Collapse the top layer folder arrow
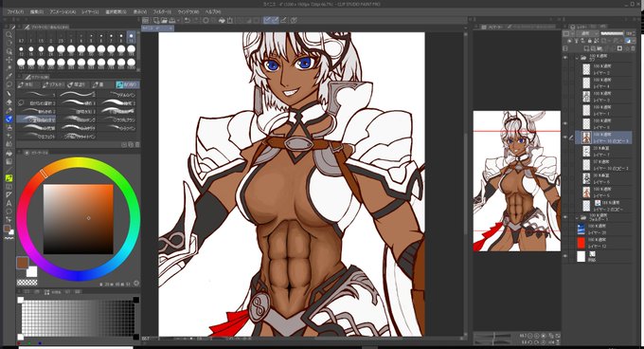This screenshot has height=349, width=644. point(577,58)
